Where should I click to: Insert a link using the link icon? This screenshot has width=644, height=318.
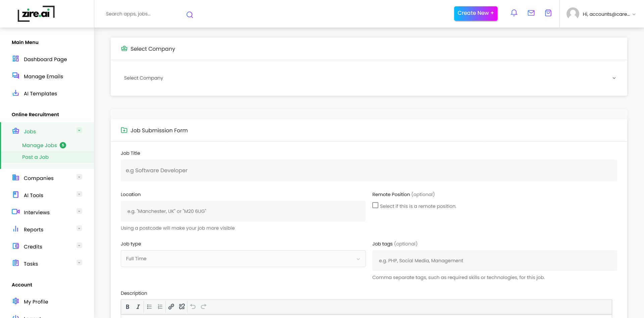click(171, 307)
